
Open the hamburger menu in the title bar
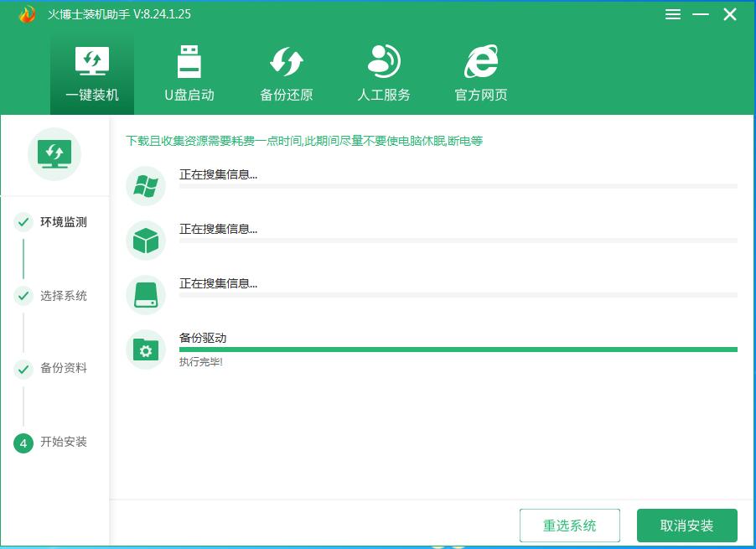click(673, 14)
